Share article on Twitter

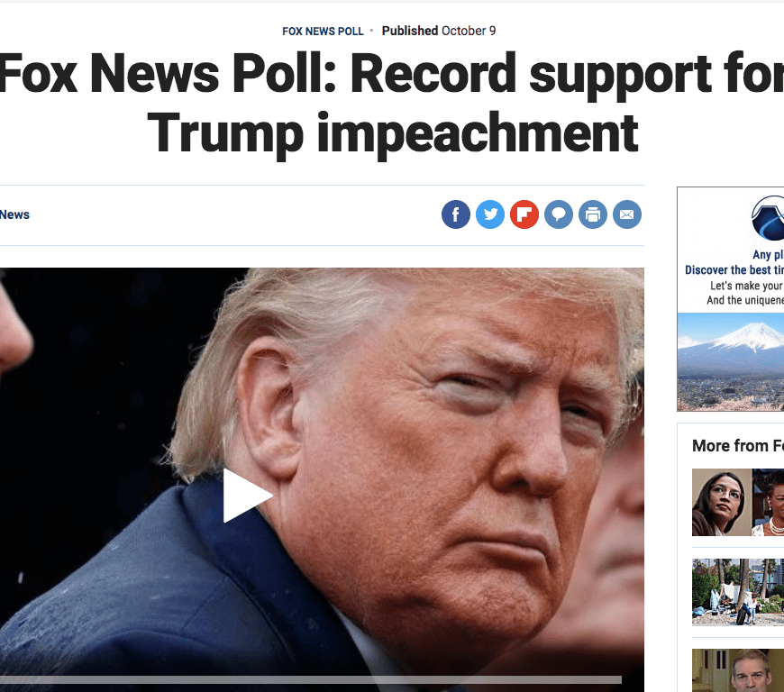coord(490,214)
